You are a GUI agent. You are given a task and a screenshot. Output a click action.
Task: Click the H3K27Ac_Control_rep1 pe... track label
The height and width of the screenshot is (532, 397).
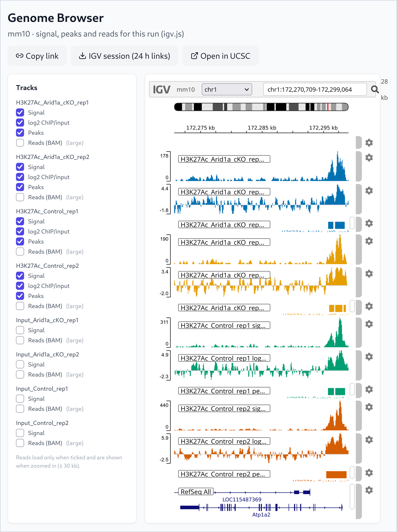[x=224, y=391]
